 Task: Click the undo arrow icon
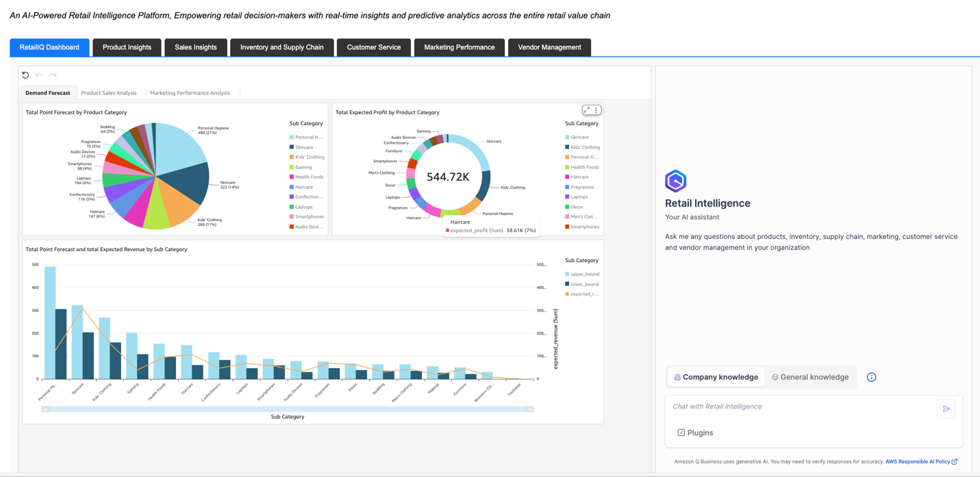point(38,75)
